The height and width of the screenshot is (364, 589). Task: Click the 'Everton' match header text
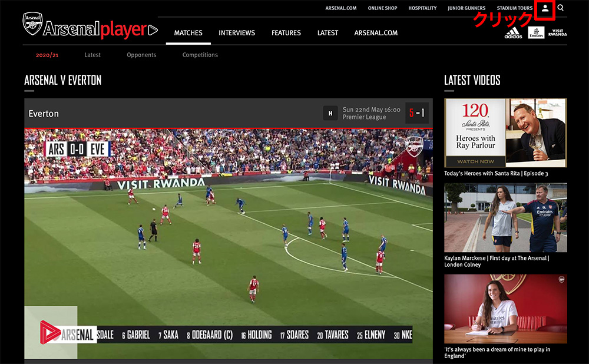(x=44, y=114)
